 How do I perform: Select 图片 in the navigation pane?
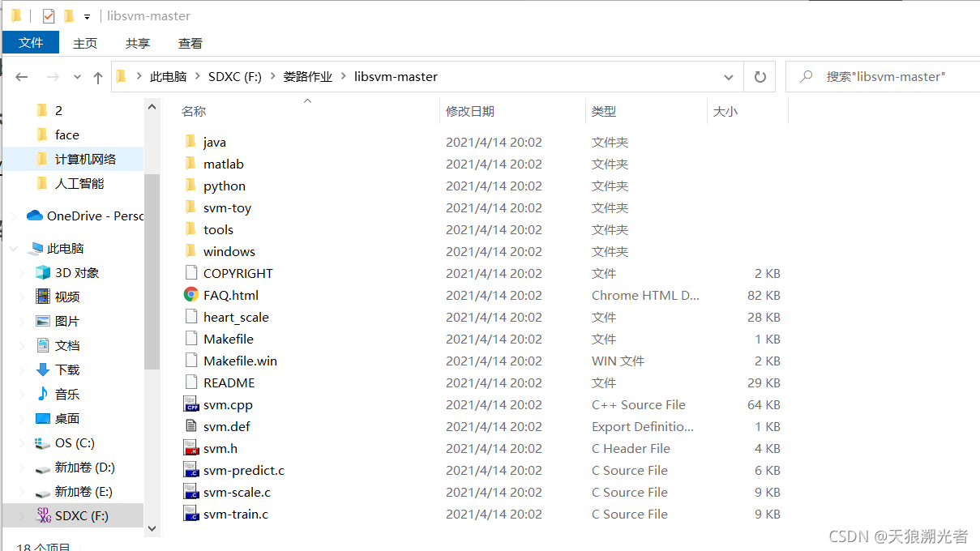[67, 321]
